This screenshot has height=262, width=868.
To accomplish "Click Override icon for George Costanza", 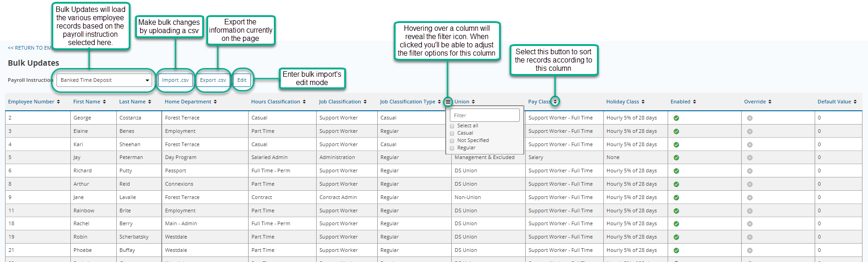I will [x=750, y=118].
